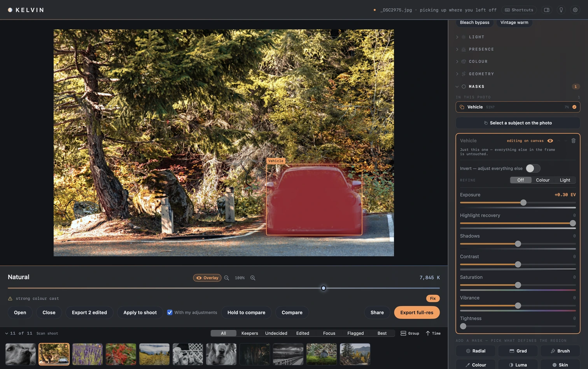Filter filmstrip by Best
Viewport: 588px width, 369px height.
[x=382, y=333]
